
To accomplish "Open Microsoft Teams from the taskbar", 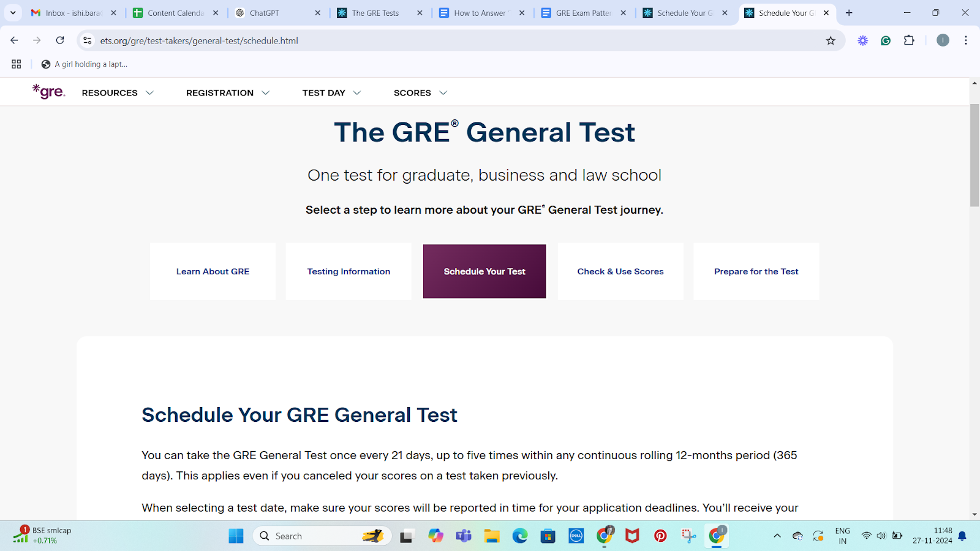I will click(464, 536).
